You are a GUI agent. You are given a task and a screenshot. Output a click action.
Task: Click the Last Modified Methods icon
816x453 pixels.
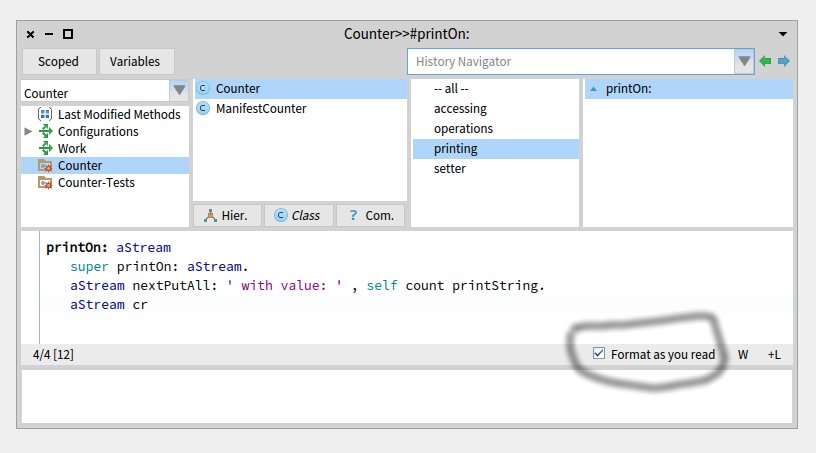pos(45,115)
